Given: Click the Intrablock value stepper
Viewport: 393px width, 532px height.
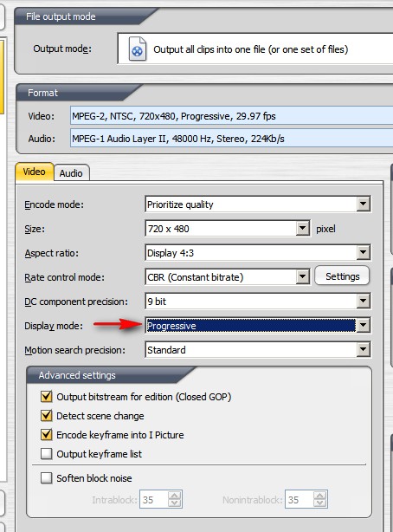Looking at the screenshot, I should point(175,499).
